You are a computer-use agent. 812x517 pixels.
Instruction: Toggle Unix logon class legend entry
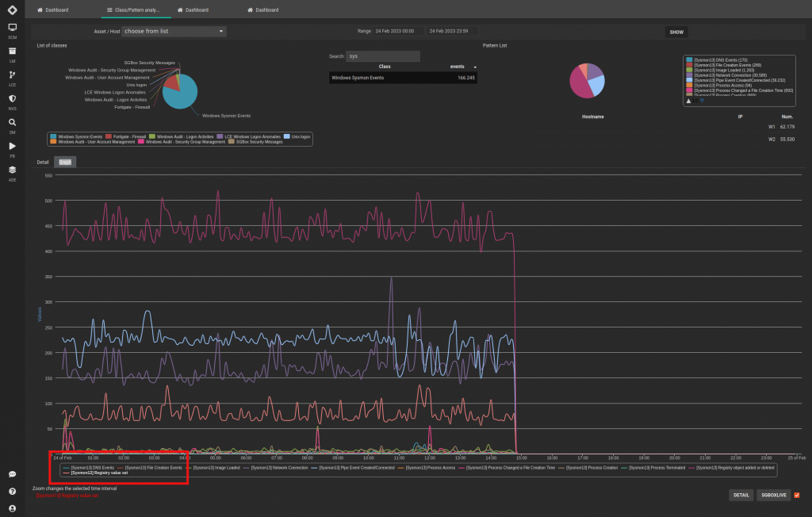click(x=297, y=136)
